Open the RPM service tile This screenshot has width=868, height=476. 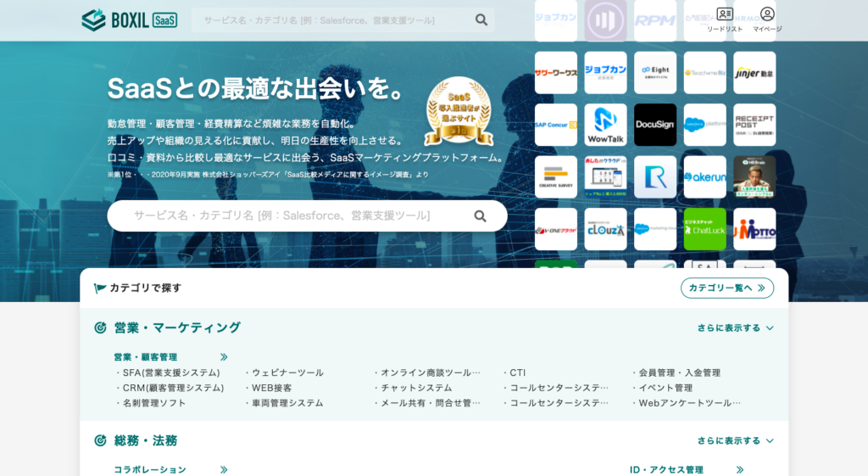point(655,20)
